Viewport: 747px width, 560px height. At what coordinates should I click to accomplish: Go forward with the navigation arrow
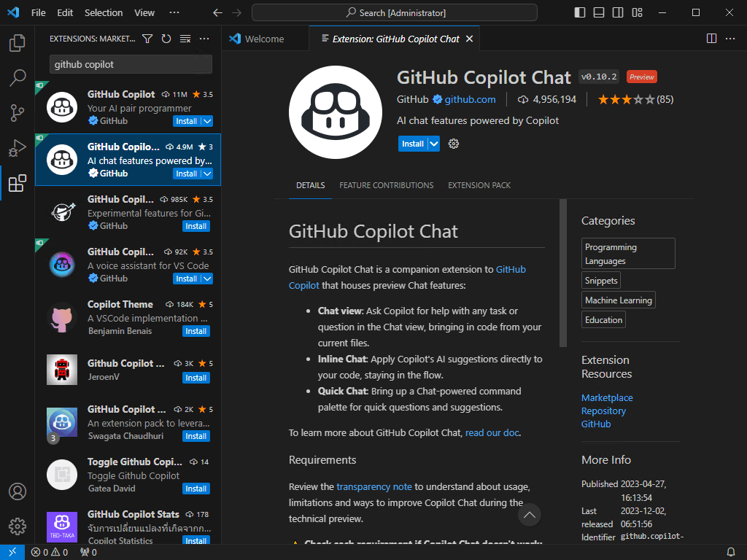click(x=237, y=13)
